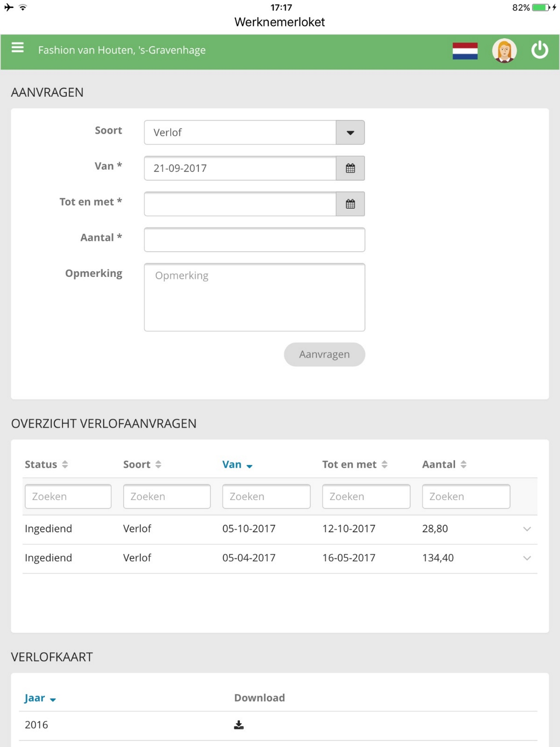
Task: Click Aantal column Zoeken filter
Action: [466, 497]
